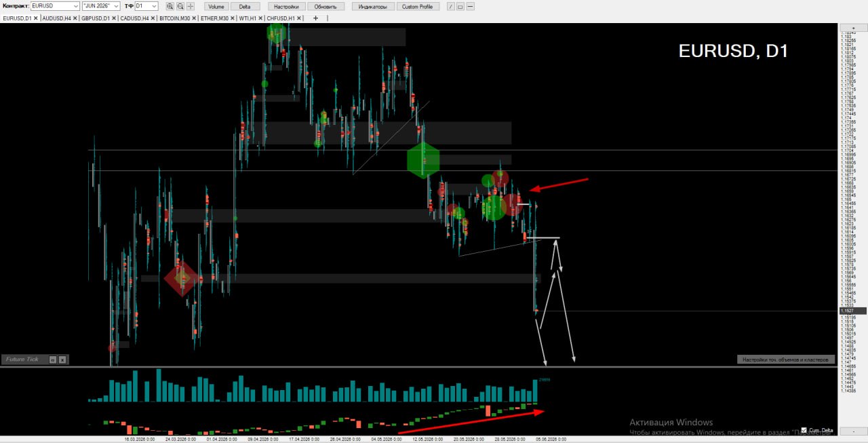Switch to the BITCOIN,M30 tab

click(x=175, y=18)
